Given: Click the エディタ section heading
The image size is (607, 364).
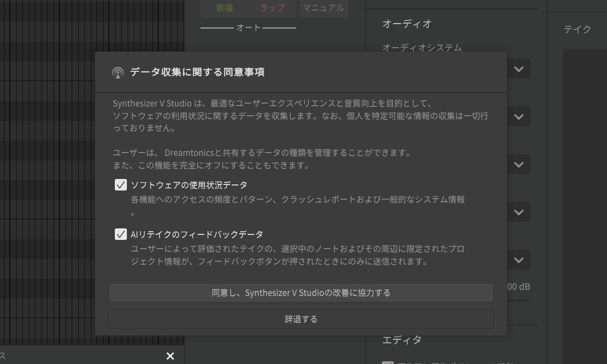Looking at the screenshot, I should point(402,340).
